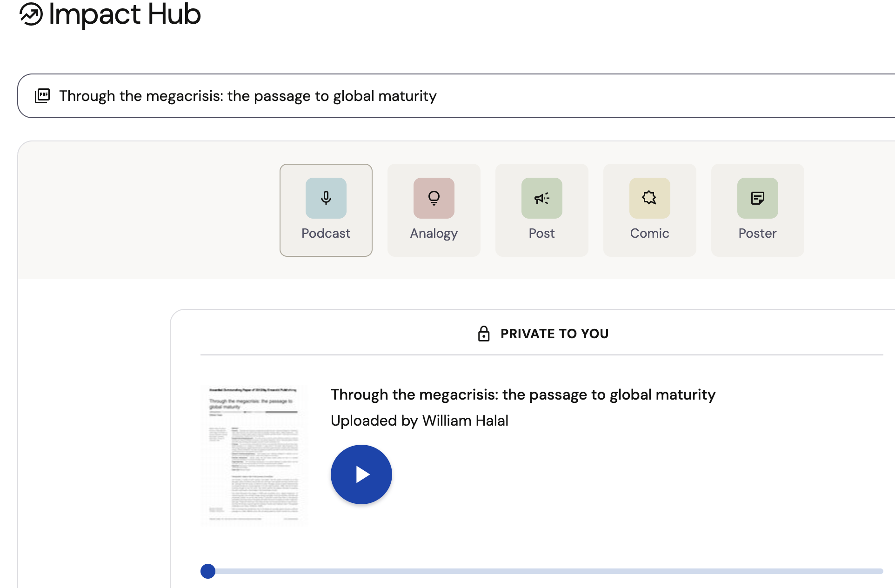
Task: Click the Impact Hub logo
Action: tap(109, 15)
